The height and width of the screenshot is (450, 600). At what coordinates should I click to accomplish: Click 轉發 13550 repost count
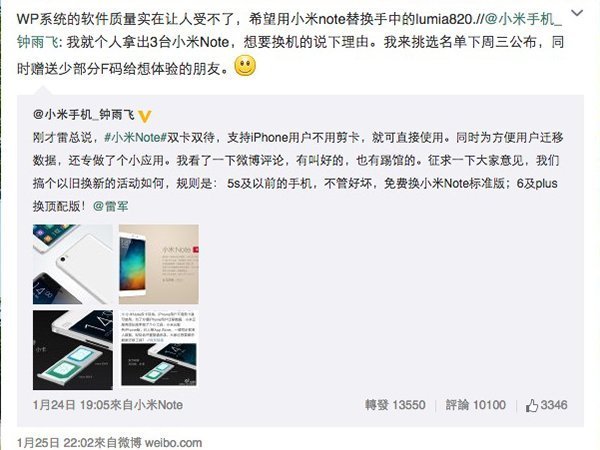coord(395,405)
